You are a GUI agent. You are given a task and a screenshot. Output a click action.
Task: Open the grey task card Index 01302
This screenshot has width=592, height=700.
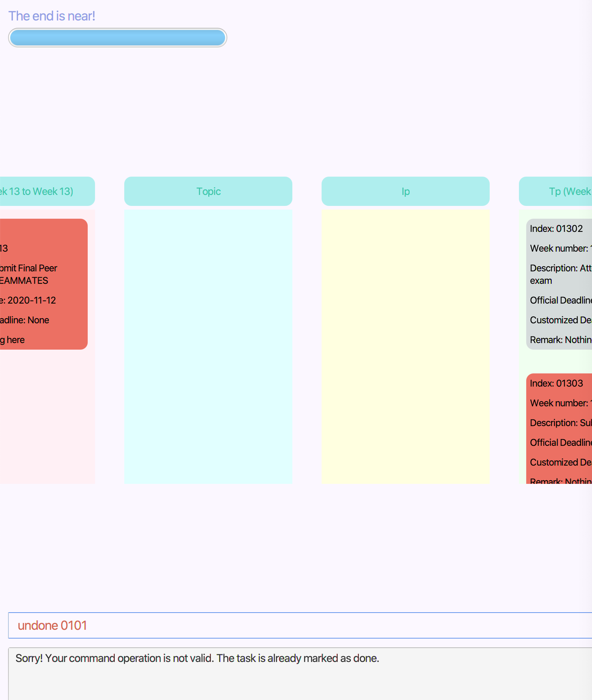pos(559,284)
